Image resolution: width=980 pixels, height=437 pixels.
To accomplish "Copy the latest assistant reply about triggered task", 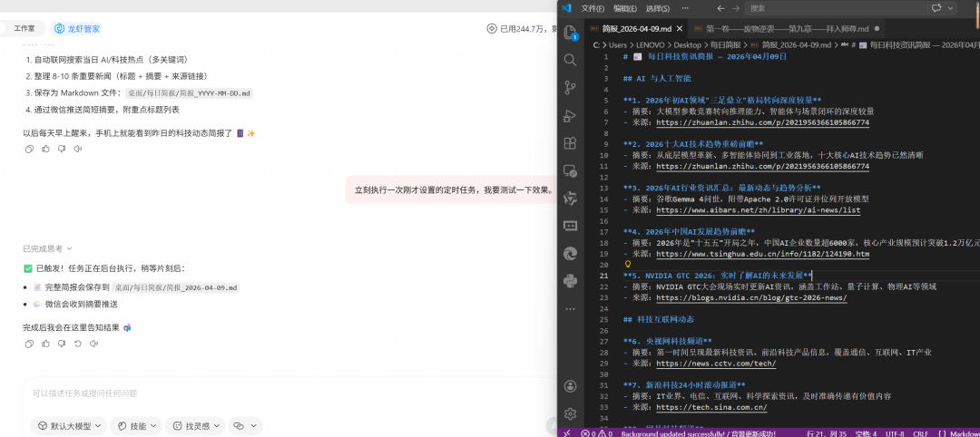I will (x=29, y=344).
